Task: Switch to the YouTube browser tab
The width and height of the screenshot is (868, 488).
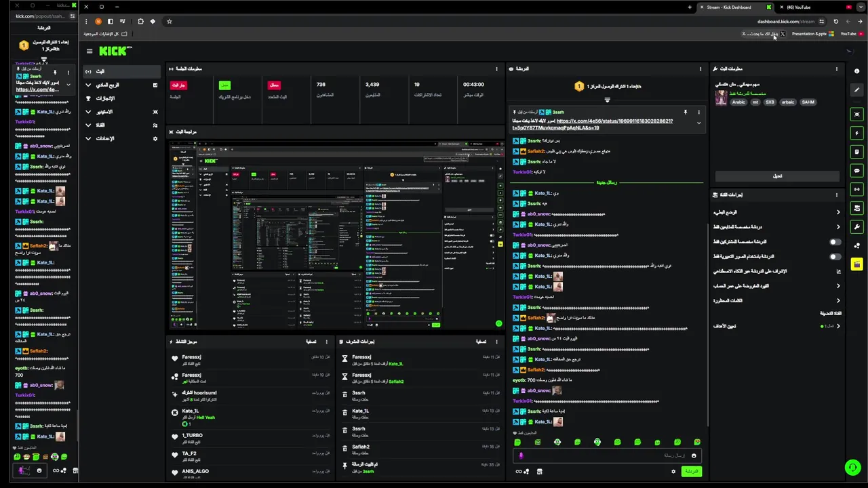Action: tap(814, 7)
